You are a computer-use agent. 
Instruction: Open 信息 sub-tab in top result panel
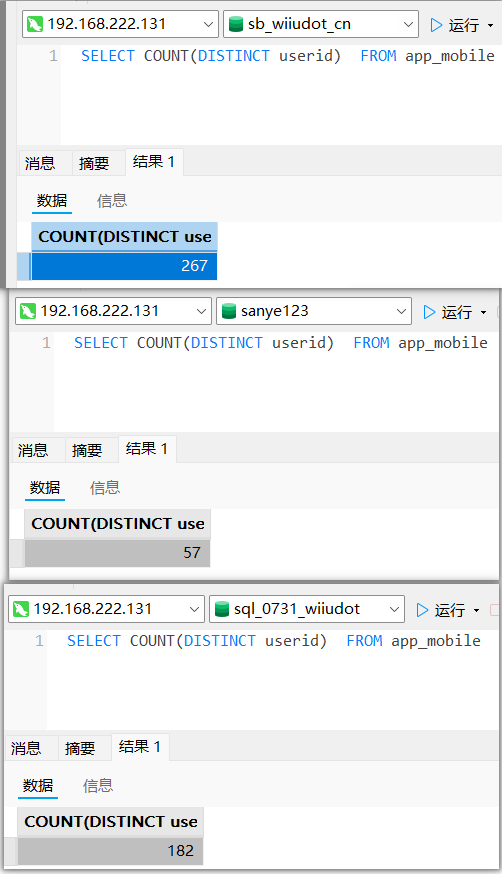pyautogui.click(x=112, y=201)
